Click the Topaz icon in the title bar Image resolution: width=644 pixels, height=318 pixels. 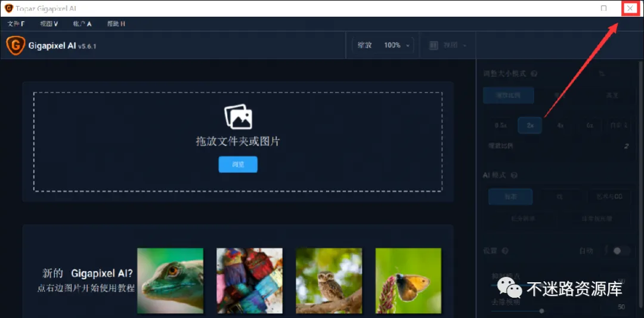[x=8, y=8]
